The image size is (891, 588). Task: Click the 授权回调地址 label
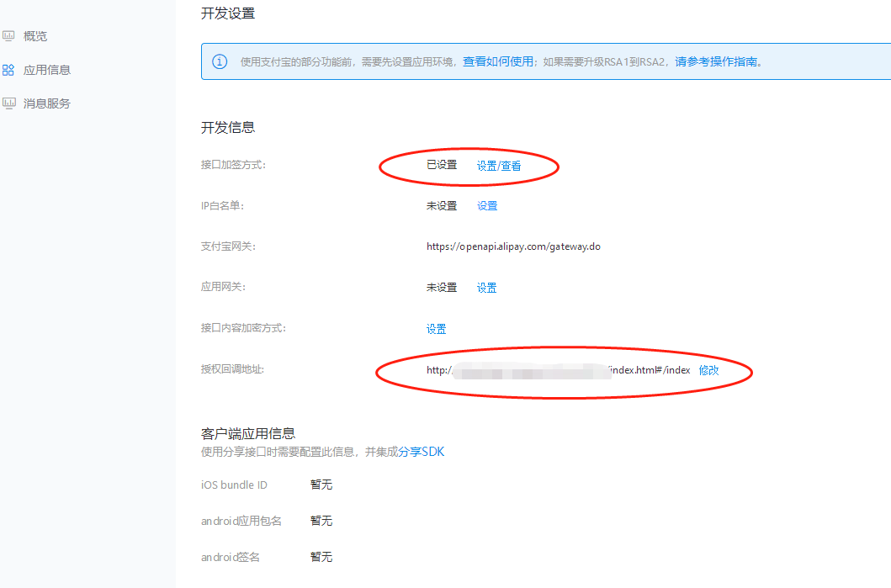pyautogui.click(x=232, y=369)
